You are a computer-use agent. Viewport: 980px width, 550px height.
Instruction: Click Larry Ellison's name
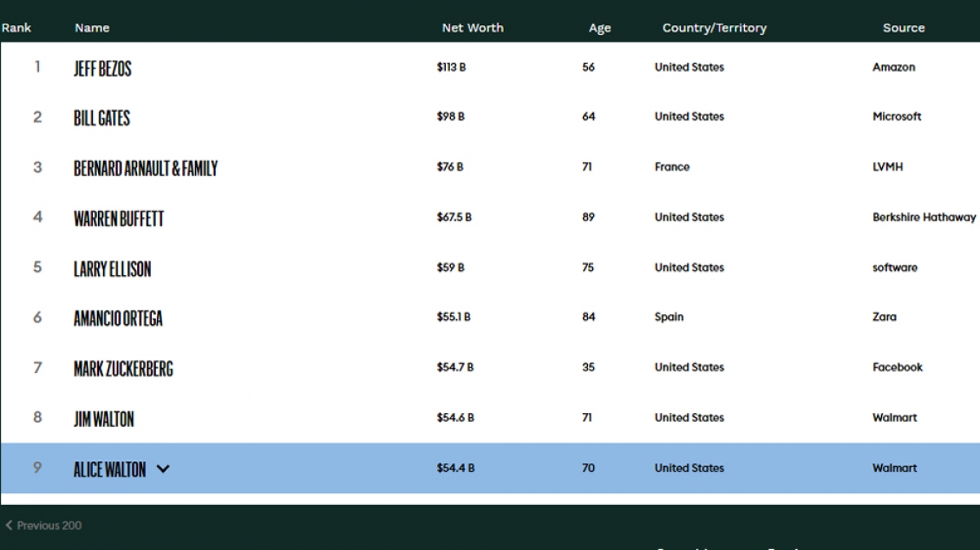pos(112,269)
